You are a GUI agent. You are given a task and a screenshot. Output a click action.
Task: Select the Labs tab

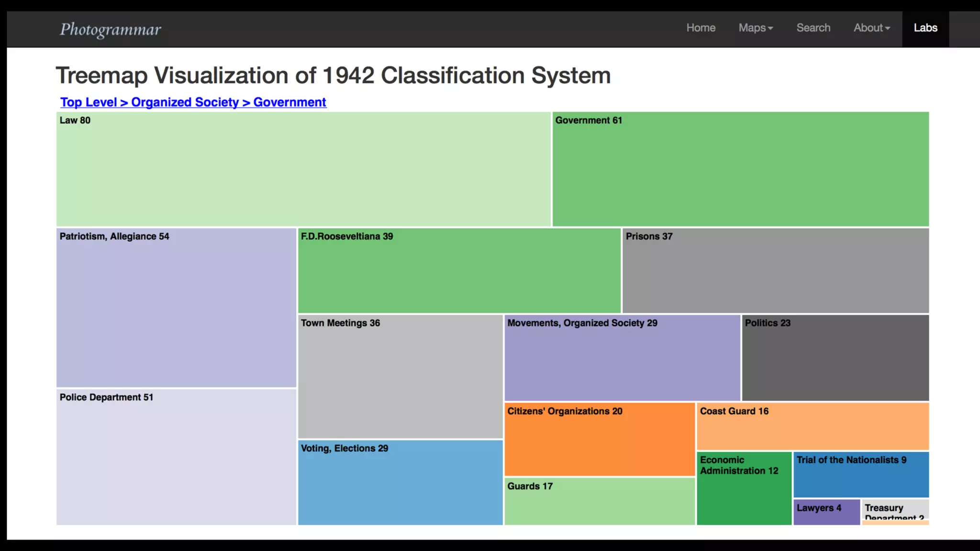point(925,28)
